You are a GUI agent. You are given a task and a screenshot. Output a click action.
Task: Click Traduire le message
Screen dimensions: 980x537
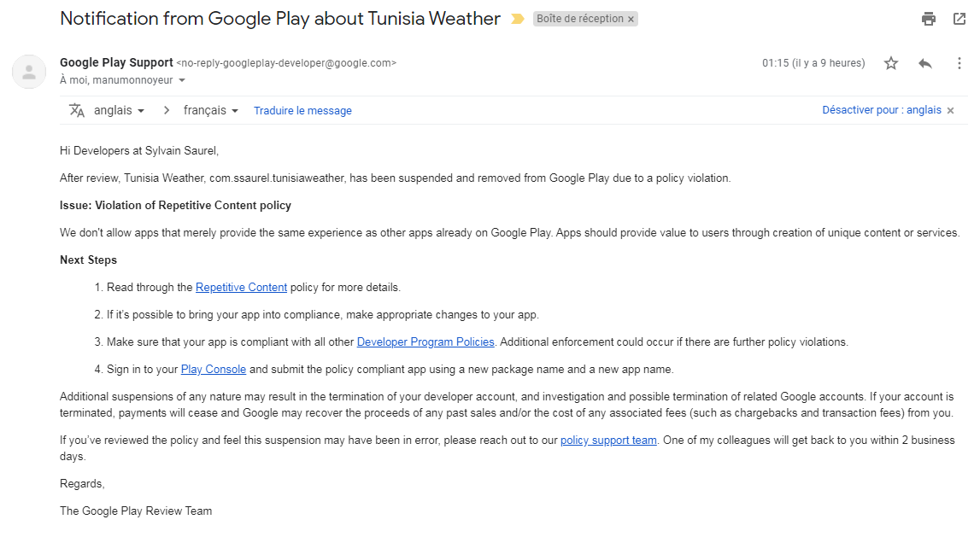tap(302, 110)
